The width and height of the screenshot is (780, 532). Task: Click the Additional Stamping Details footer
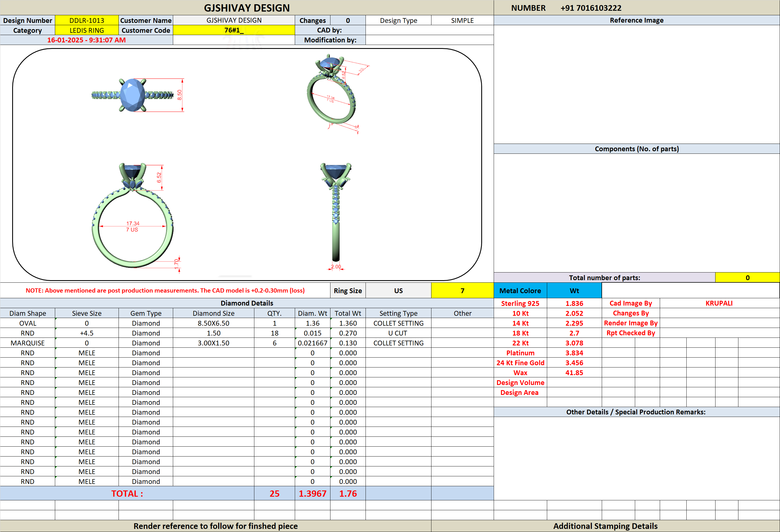coord(605,526)
